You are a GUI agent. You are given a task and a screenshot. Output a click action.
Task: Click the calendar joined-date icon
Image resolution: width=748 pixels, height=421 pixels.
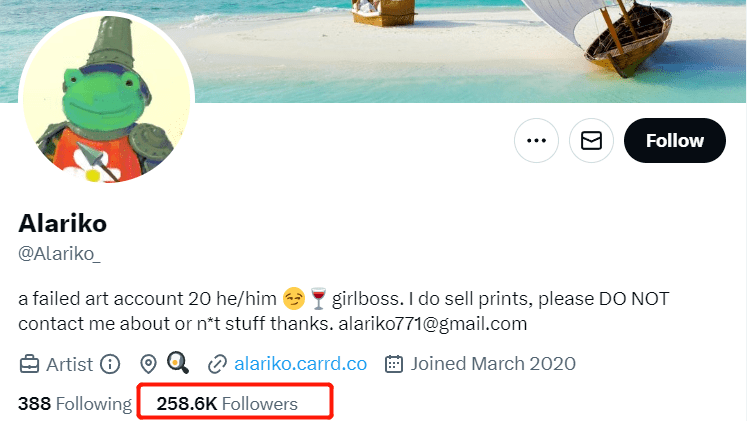pos(394,363)
